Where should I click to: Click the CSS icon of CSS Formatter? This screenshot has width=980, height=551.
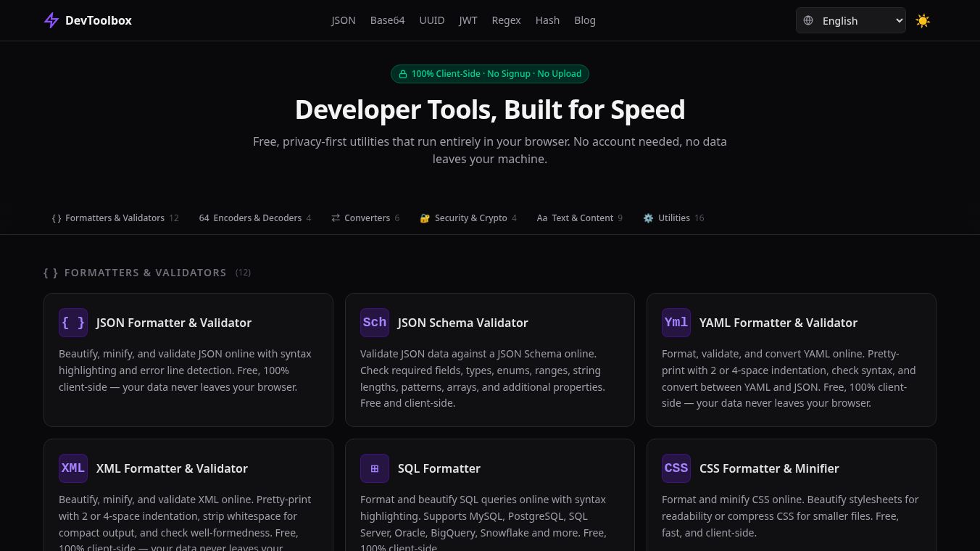point(676,468)
